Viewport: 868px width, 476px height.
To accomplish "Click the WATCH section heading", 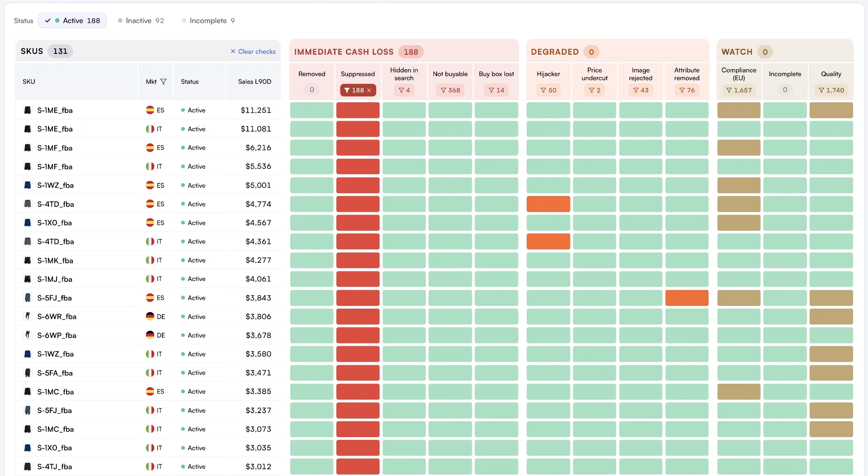I will [737, 52].
